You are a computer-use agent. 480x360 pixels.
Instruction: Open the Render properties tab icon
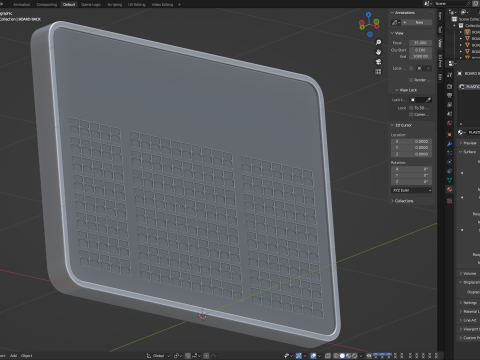(450, 86)
